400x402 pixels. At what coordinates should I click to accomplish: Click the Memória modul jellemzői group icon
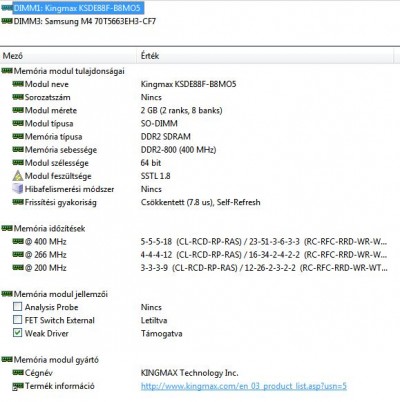[7, 294]
